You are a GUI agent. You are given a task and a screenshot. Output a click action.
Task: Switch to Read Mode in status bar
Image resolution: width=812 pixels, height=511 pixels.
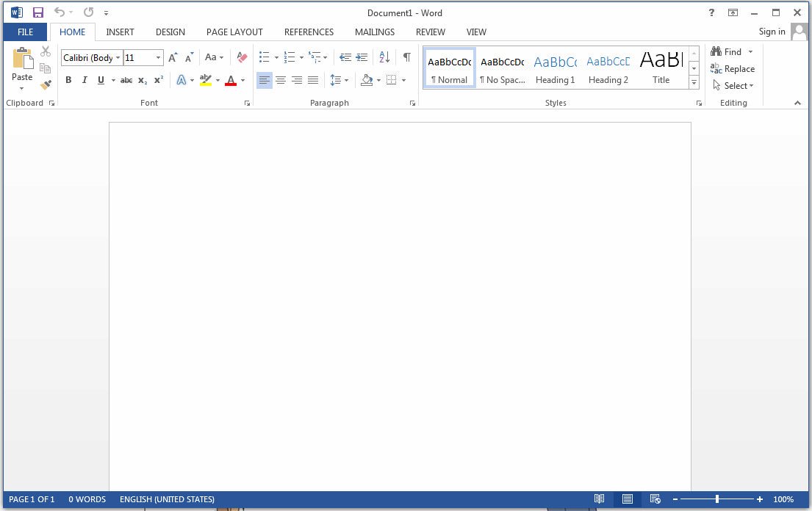pos(599,499)
